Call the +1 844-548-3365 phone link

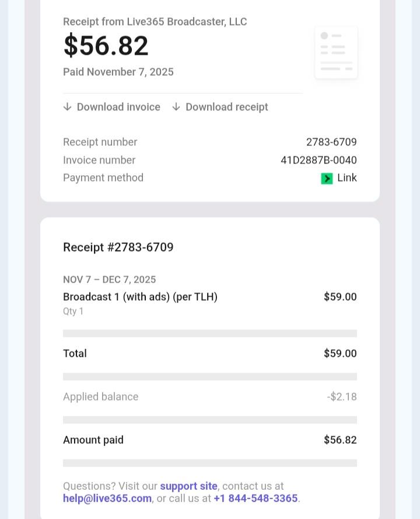[256, 498]
